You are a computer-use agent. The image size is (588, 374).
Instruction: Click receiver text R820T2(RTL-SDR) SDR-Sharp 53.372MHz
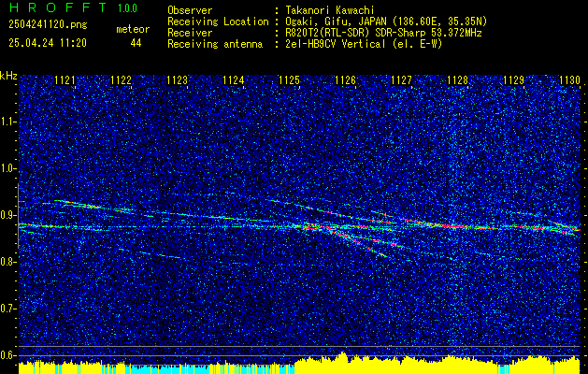coord(383,33)
